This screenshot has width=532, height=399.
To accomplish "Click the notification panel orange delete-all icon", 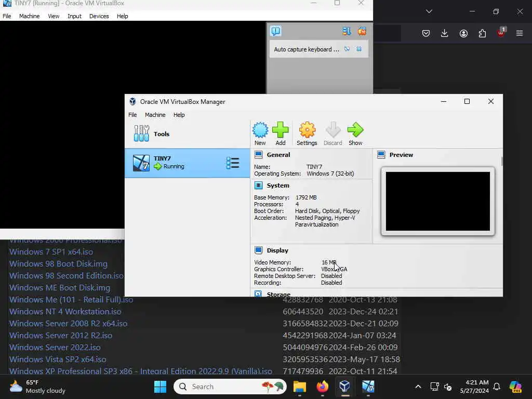I will tap(362, 31).
